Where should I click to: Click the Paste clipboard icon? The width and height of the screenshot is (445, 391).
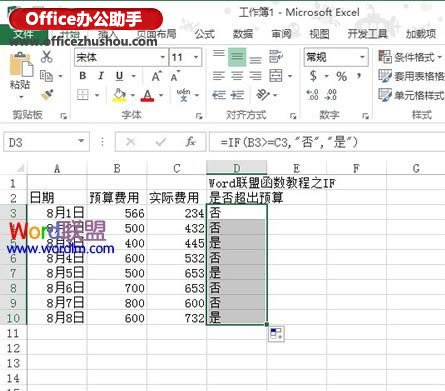(x=21, y=64)
